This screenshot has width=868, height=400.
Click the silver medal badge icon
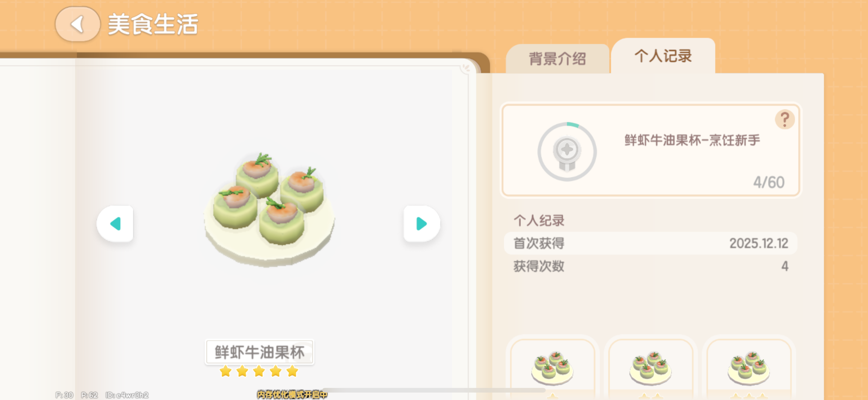tap(567, 153)
